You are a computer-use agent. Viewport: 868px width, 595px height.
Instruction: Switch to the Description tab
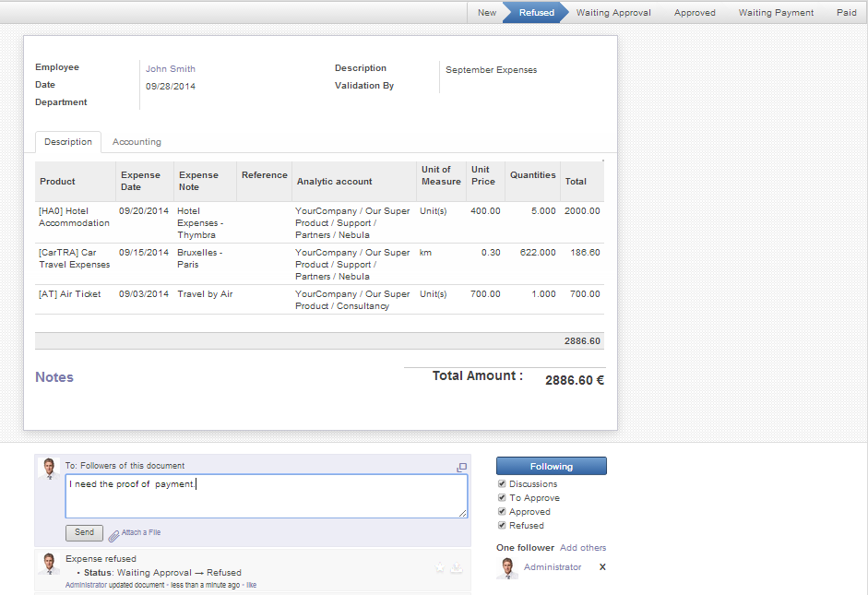[x=68, y=142]
